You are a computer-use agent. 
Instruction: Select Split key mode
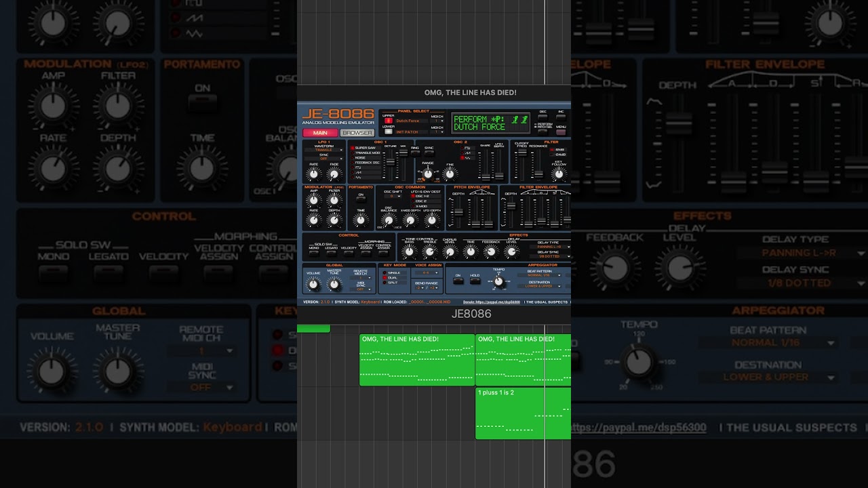click(x=395, y=283)
